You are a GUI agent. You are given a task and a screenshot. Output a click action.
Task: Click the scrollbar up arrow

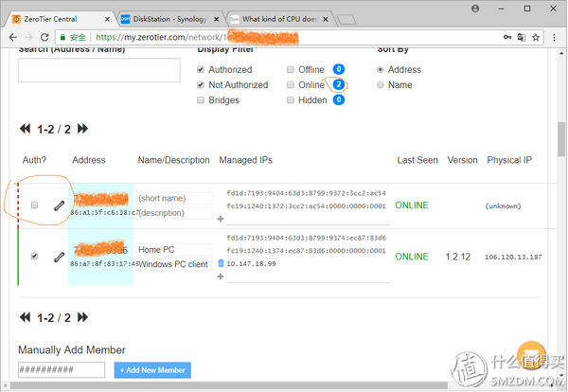561,53
